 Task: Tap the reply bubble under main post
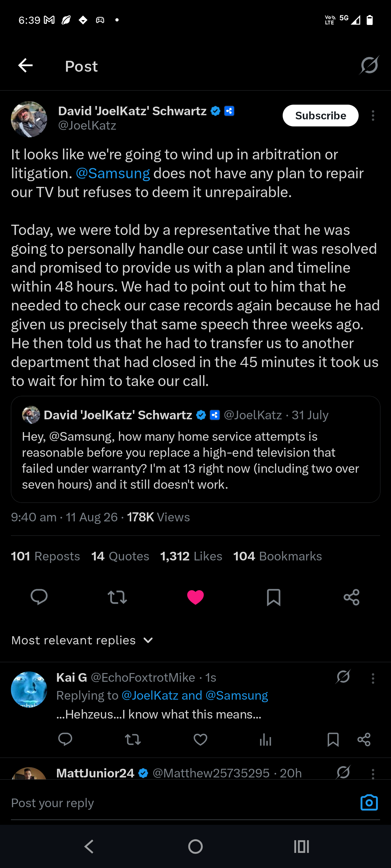[39, 597]
